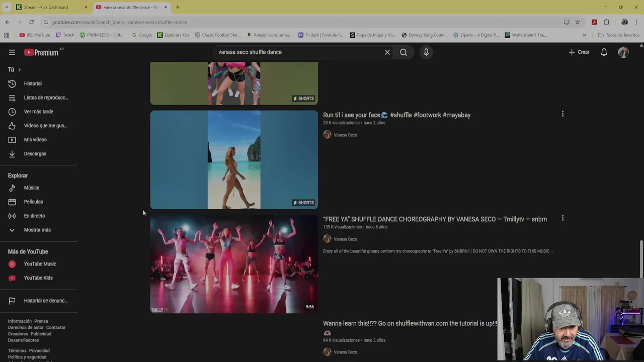Clear the search box with X

(387, 52)
